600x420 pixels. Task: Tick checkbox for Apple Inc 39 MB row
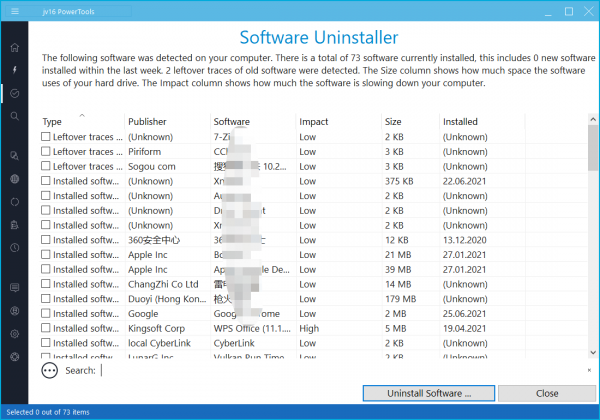[x=46, y=269]
